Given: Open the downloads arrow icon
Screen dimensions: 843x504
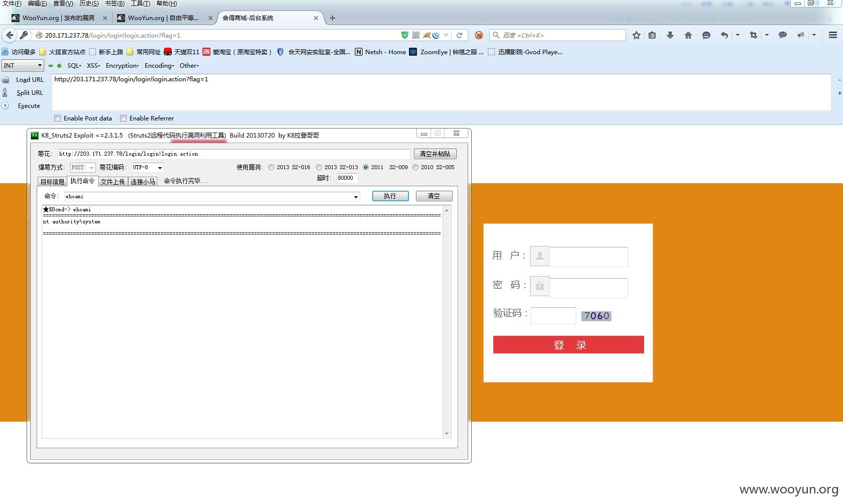Looking at the screenshot, I should pos(670,35).
